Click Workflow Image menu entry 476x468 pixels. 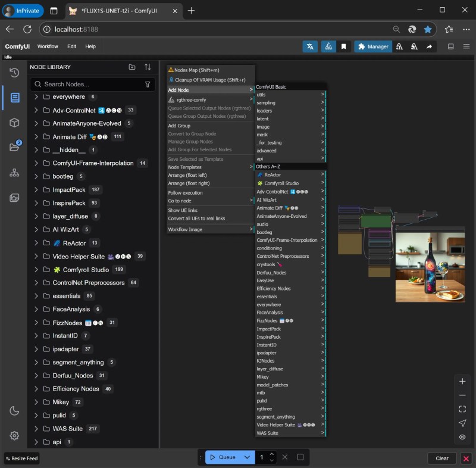point(211,230)
